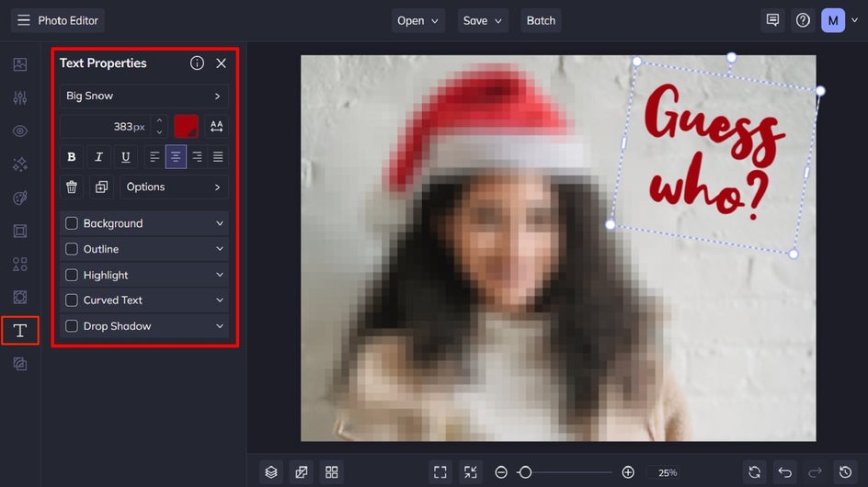Click the compare/before-after icon

[302, 472]
